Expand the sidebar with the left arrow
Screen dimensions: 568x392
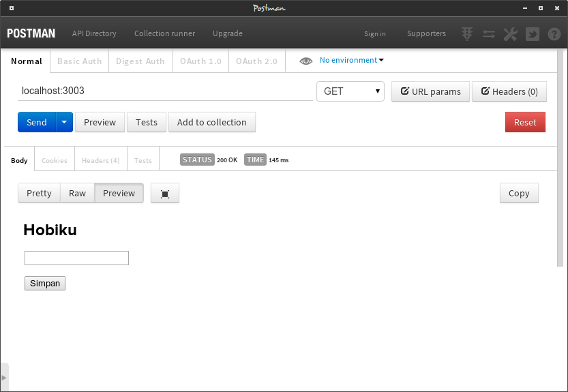pyautogui.click(x=4, y=377)
